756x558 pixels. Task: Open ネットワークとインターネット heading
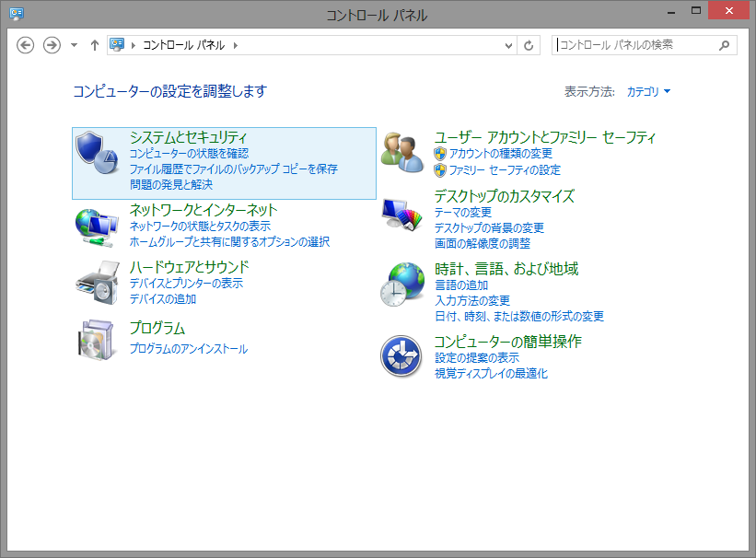(x=204, y=210)
